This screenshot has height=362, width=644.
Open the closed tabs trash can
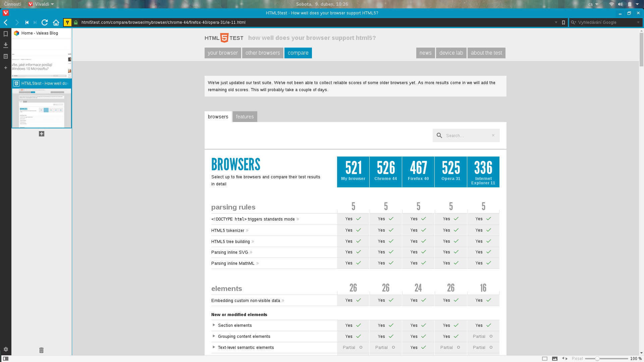42,350
